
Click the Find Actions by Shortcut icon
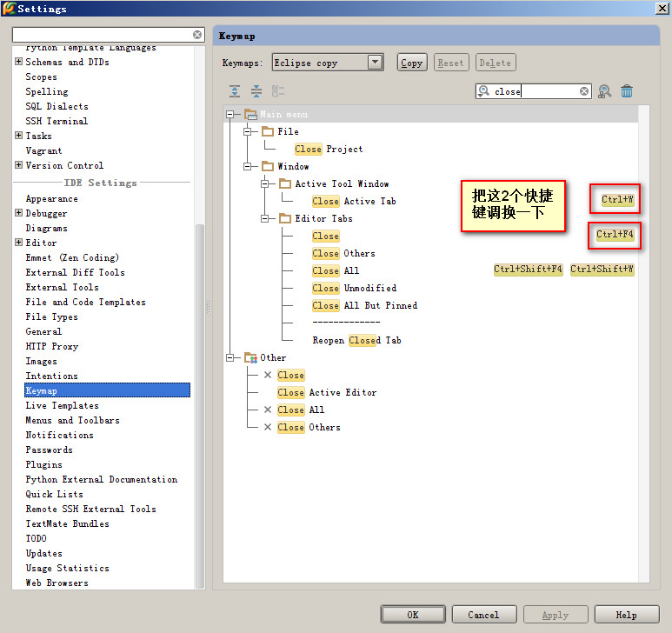605,90
